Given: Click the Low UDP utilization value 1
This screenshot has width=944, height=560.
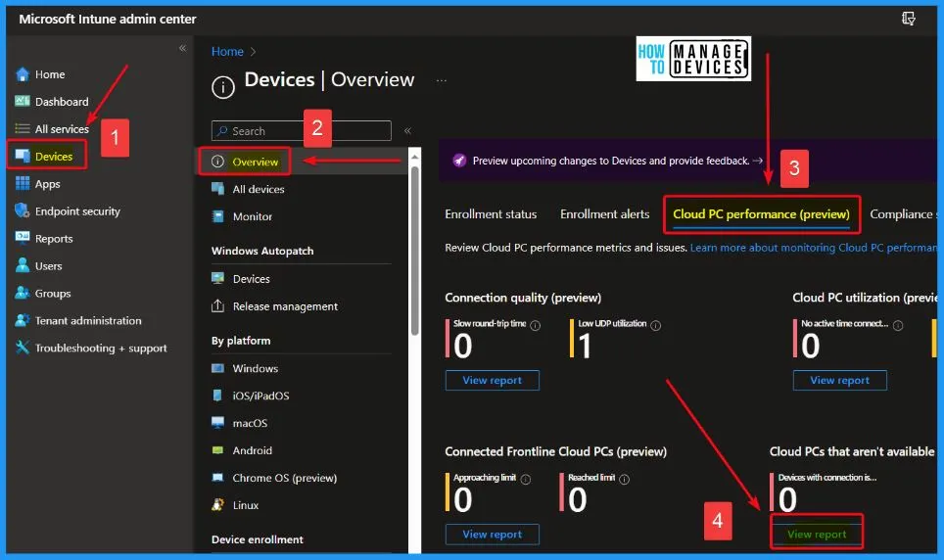Looking at the screenshot, I should [x=585, y=347].
